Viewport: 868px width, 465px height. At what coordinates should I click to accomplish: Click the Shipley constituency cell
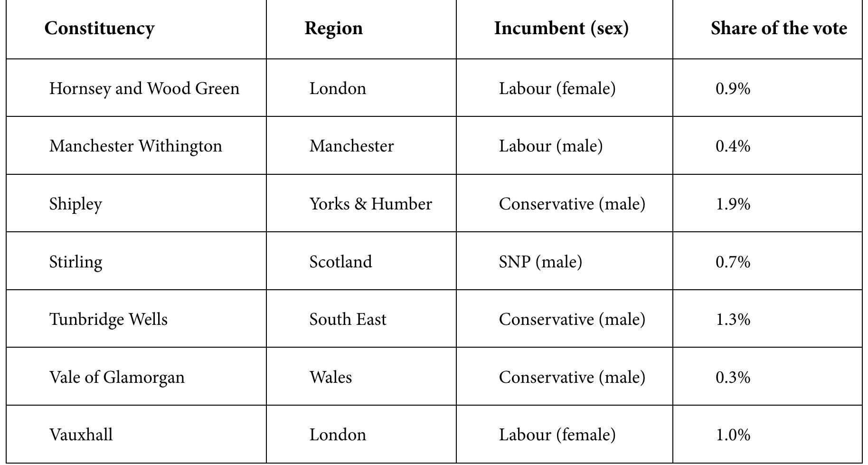(75, 204)
